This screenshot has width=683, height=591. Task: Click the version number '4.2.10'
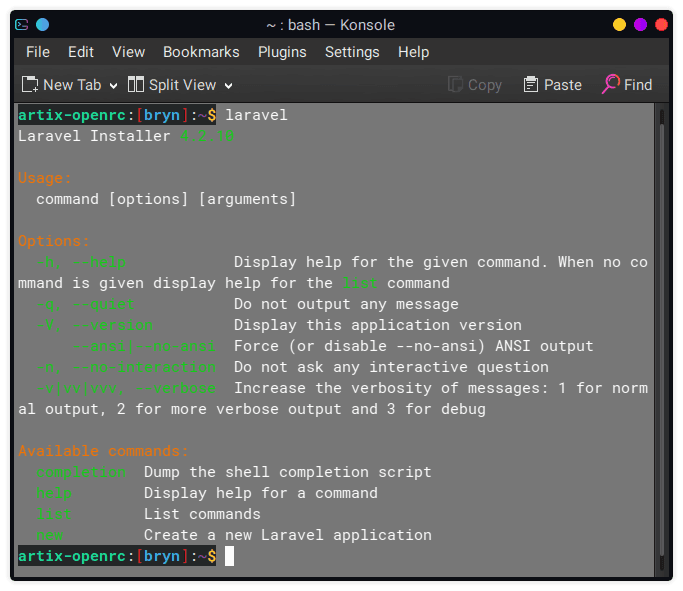point(207,136)
